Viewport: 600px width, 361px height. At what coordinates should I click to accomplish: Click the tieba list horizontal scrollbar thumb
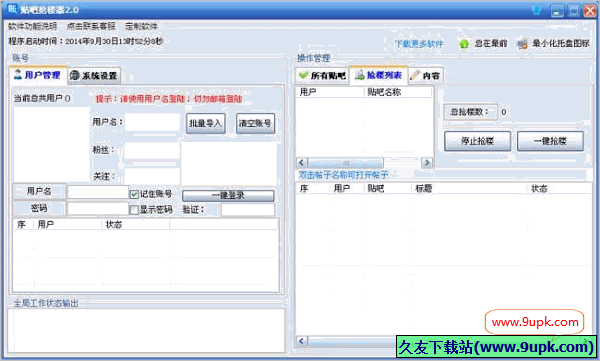(x=345, y=163)
